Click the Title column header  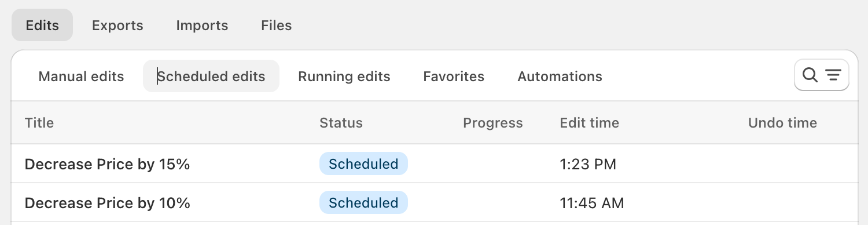(39, 123)
